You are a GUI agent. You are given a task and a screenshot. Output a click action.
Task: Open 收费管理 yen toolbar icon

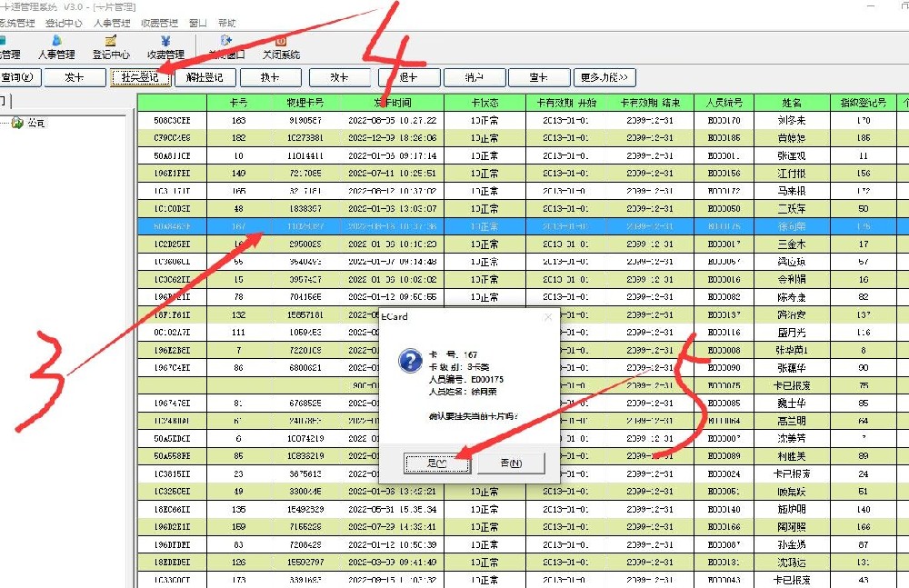tap(165, 47)
